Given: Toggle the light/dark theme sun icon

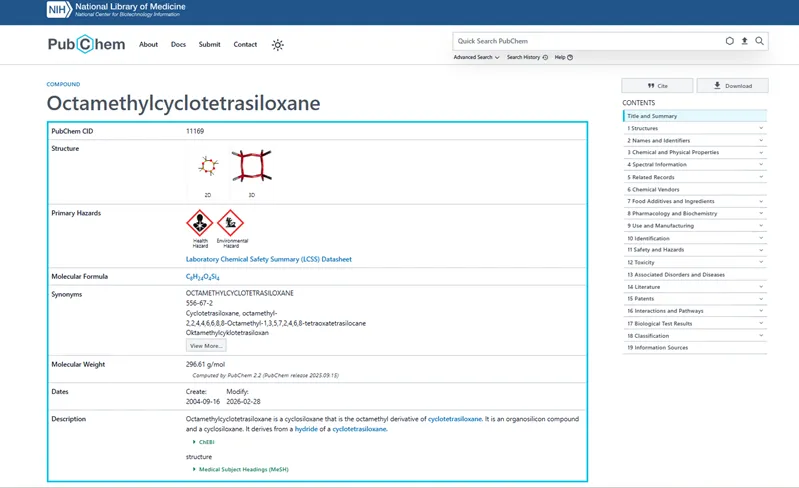Looking at the screenshot, I should [x=278, y=45].
